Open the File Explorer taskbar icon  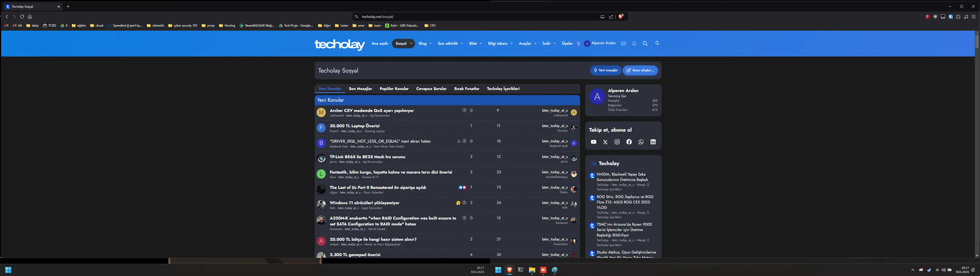point(532,270)
